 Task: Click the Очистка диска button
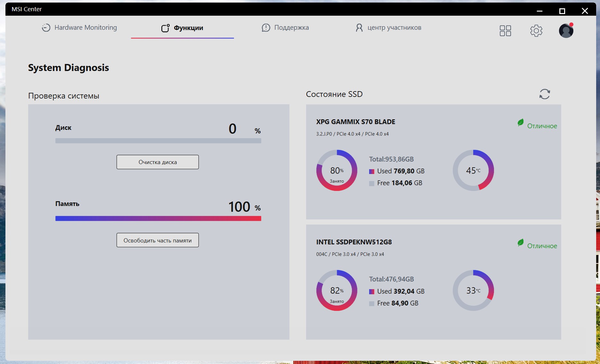(158, 162)
